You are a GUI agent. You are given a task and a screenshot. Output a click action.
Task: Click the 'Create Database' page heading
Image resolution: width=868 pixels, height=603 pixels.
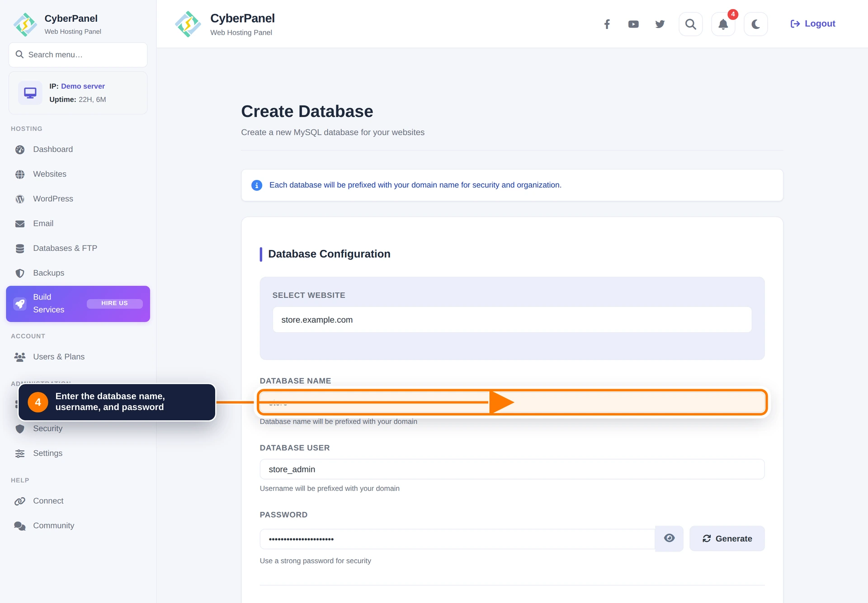coord(307,112)
